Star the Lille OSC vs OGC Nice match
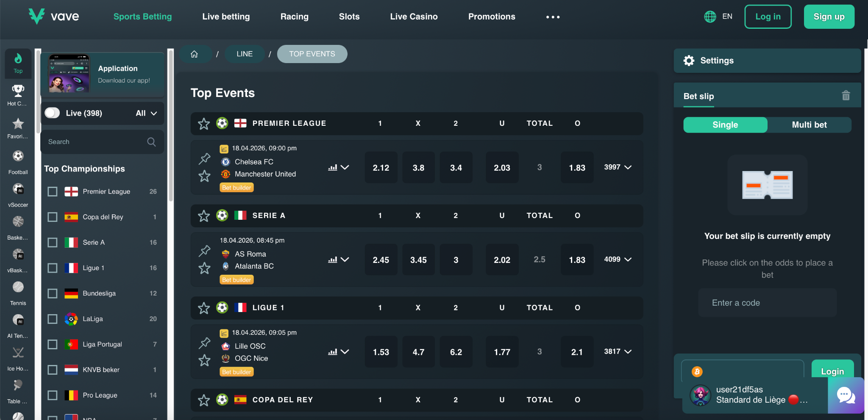This screenshot has width=868, height=420. click(205, 360)
